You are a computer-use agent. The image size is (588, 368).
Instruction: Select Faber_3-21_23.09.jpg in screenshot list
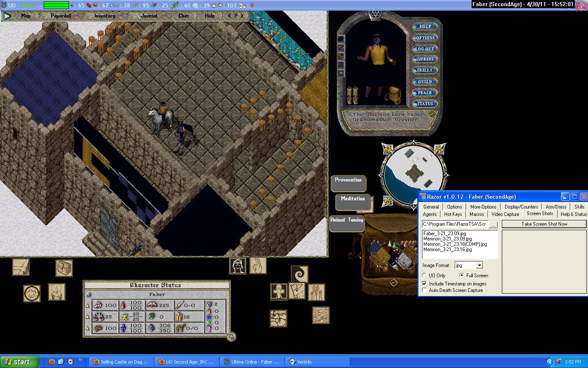(445, 233)
